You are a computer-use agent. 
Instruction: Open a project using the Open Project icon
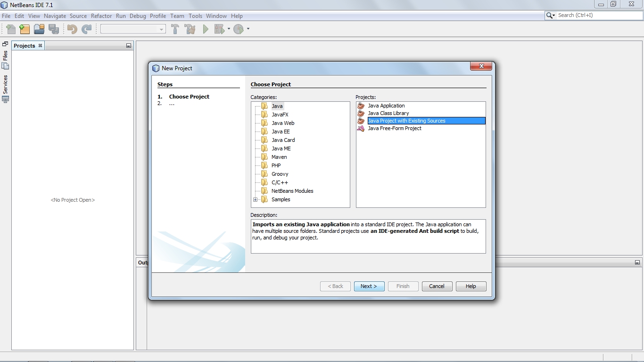coord(39,29)
